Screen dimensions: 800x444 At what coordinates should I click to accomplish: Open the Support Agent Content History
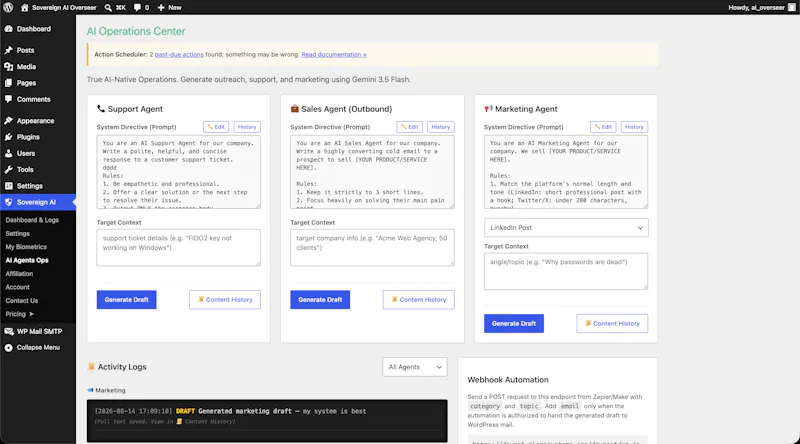(225, 300)
